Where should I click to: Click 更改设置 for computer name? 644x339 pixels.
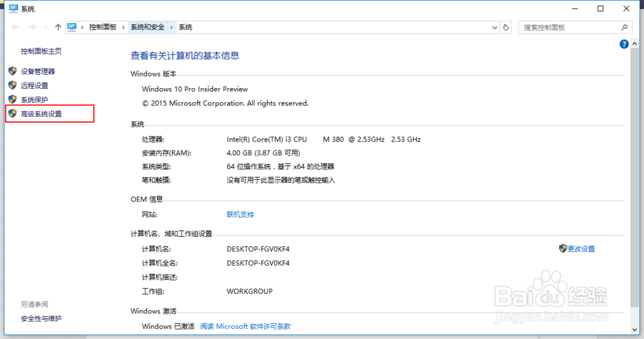(x=581, y=249)
